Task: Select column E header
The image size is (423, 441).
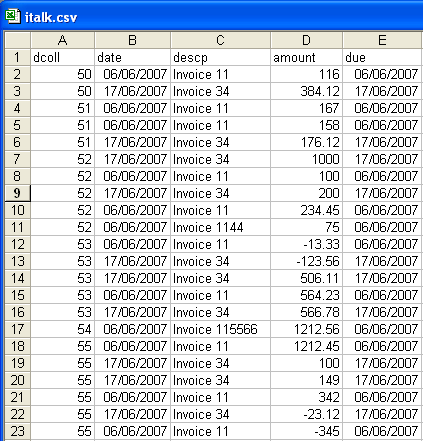Action: point(382,40)
